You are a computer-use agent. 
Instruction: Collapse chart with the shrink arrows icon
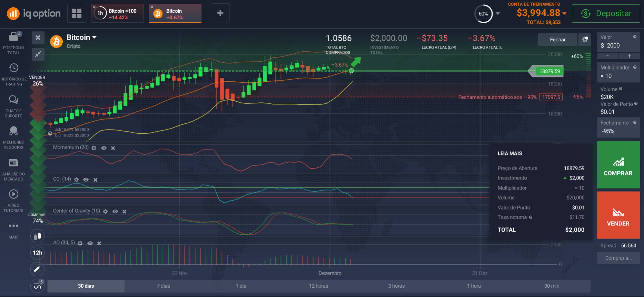[38, 54]
